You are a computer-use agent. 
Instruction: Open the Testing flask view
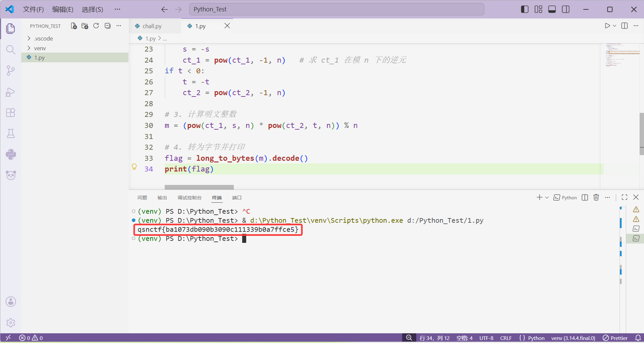coord(11,134)
